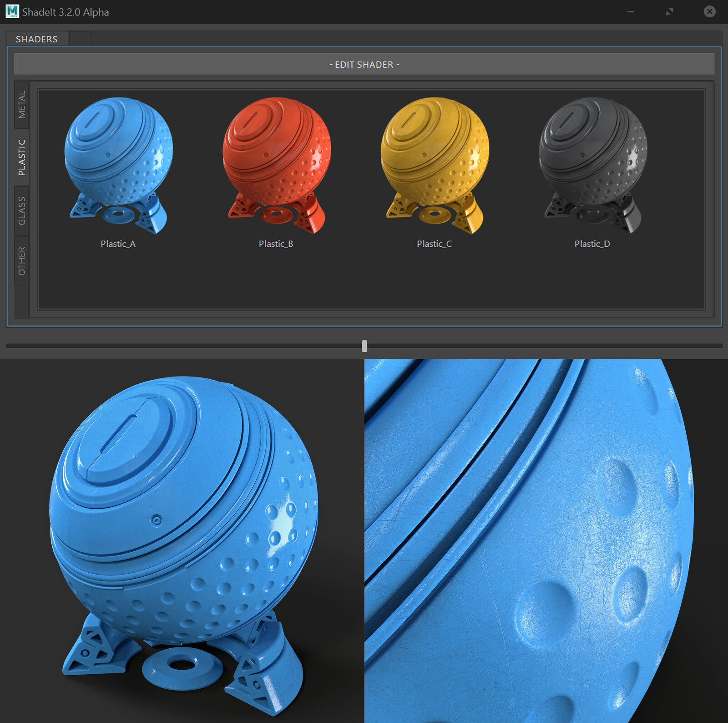Switch to the OTHER shader category
728x723 pixels.
22,260
